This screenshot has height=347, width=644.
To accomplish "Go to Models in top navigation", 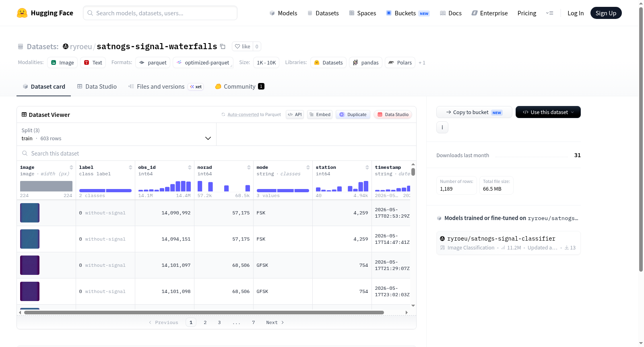I will 283,13.
